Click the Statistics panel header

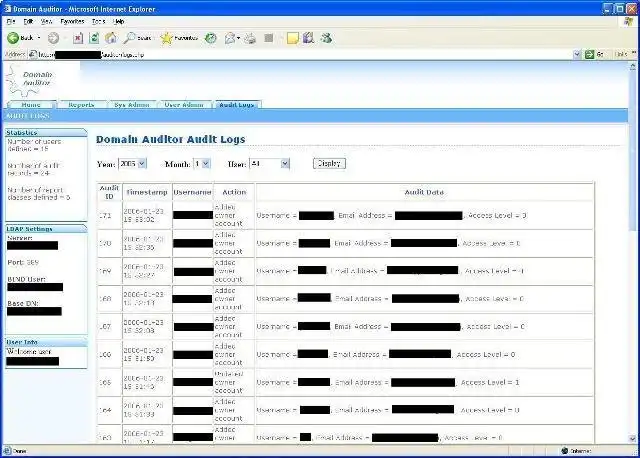46,133
